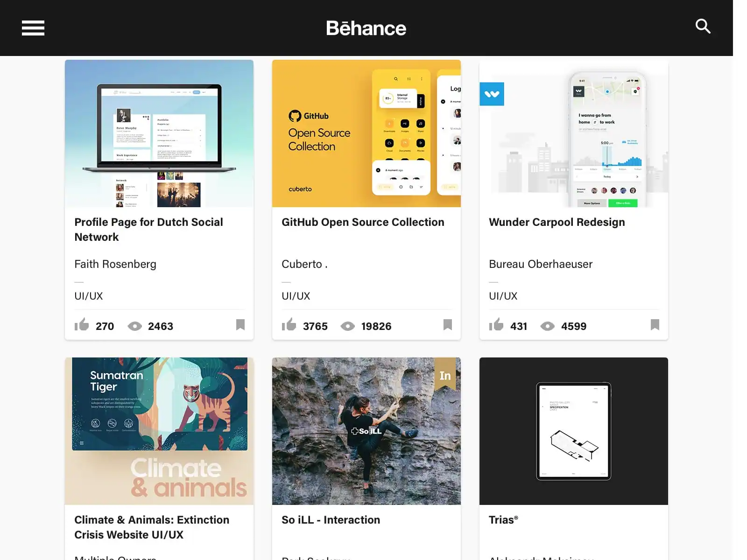The height and width of the screenshot is (560, 747).
Task: Click the search magnifier icon
Action: 703,27
